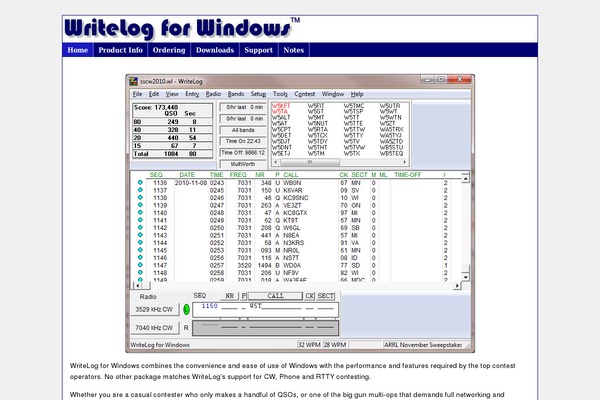Click the callsign W5TA in red
The height and width of the screenshot is (400, 600).
pos(280,111)
